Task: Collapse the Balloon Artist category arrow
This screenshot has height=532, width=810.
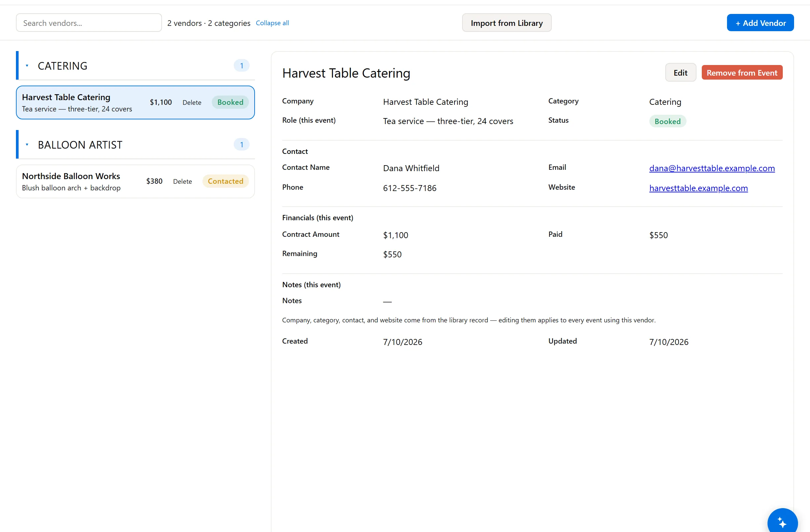Action: [27, 145]
